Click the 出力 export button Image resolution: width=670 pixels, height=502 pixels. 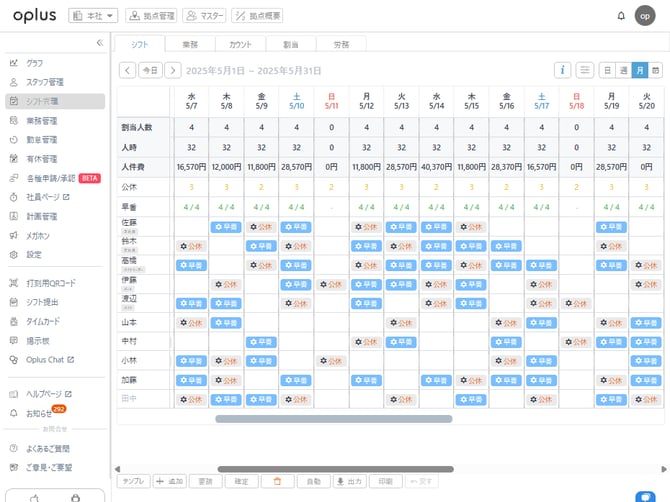350,482
